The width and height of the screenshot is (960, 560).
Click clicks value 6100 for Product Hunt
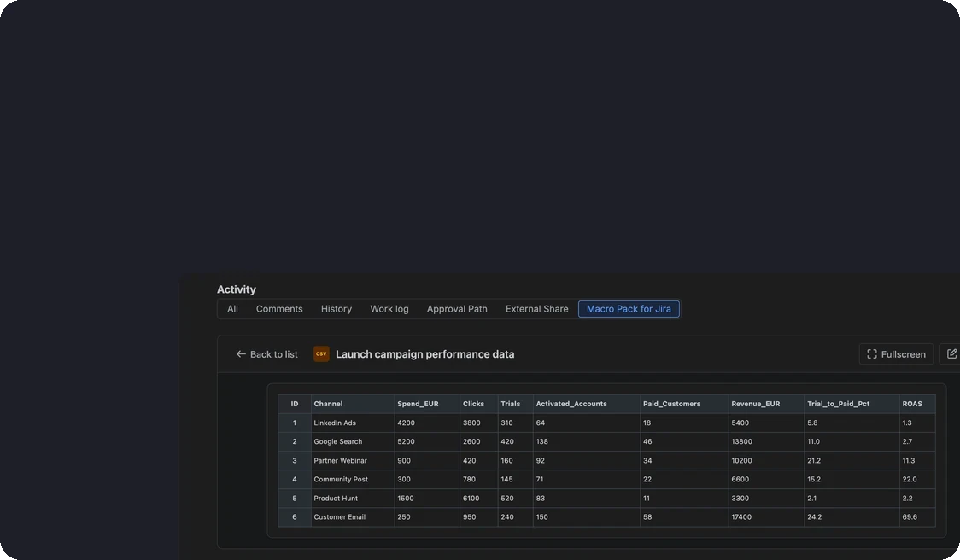click(x=479, y=499)
